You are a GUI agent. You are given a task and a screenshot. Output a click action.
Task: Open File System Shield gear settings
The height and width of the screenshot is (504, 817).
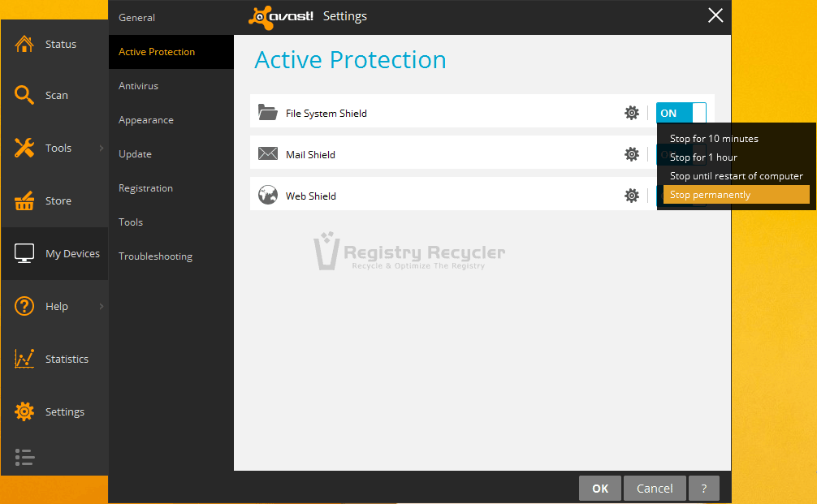coord(632,113)
